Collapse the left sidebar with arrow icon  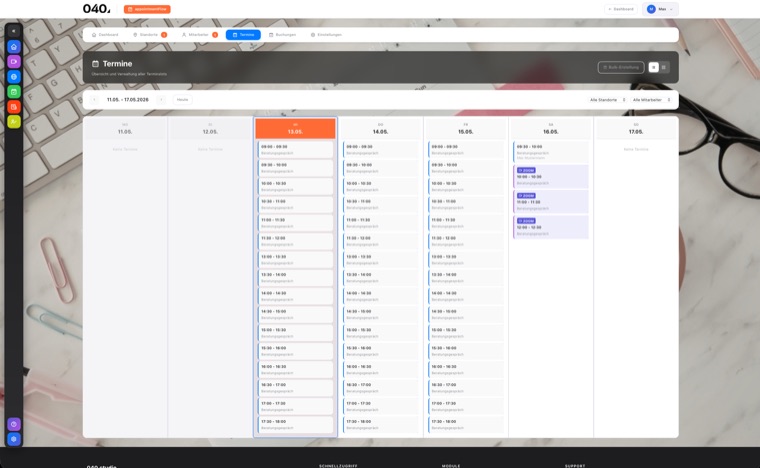point(14,31)
